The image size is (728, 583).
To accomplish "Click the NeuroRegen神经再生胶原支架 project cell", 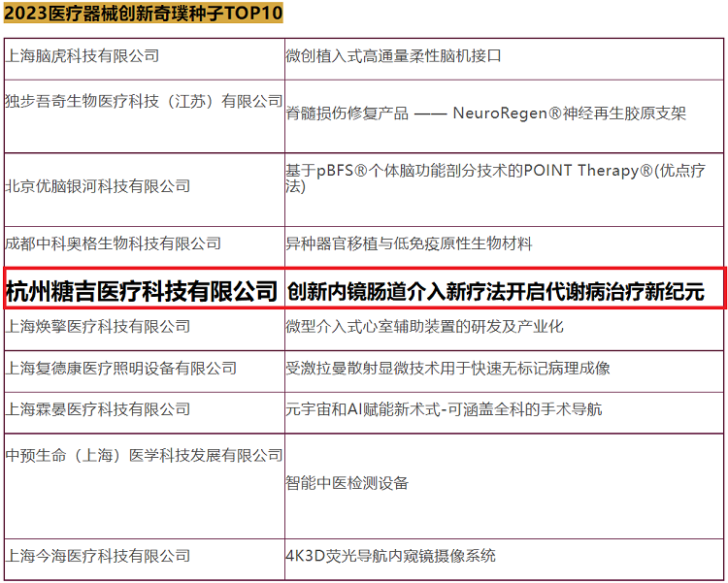I will coord(504,116).
